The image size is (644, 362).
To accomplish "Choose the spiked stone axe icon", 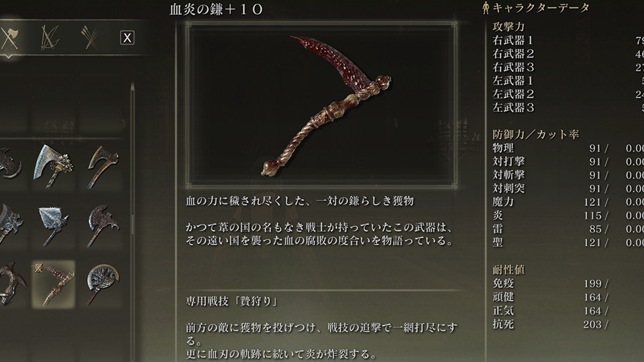I will pos(54,225).
